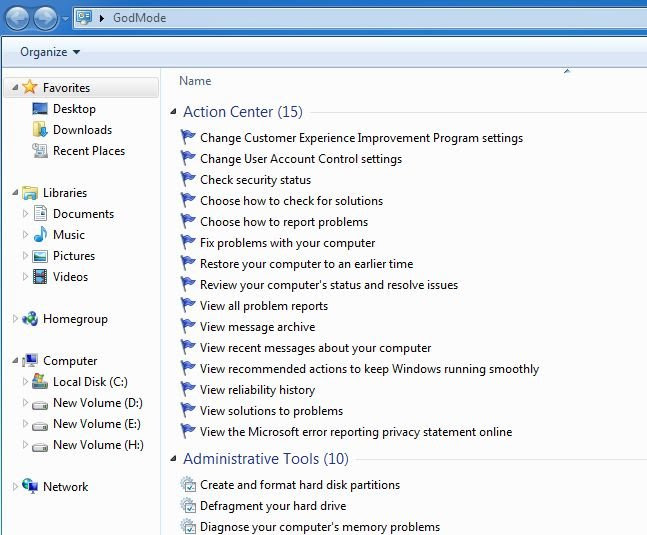The image size is (647, 535).
Task: Open Choose how to report problems
Action: 284,222
